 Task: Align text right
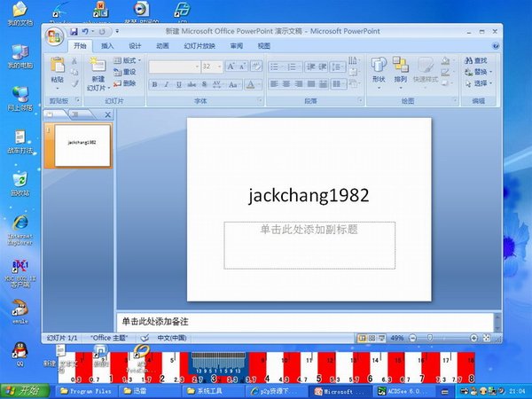(x=299, y=84)
